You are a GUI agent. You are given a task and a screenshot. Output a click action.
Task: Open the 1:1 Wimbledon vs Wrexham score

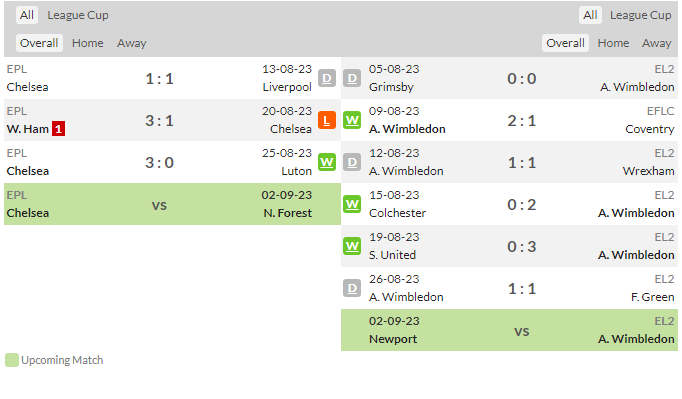(522, 163)
